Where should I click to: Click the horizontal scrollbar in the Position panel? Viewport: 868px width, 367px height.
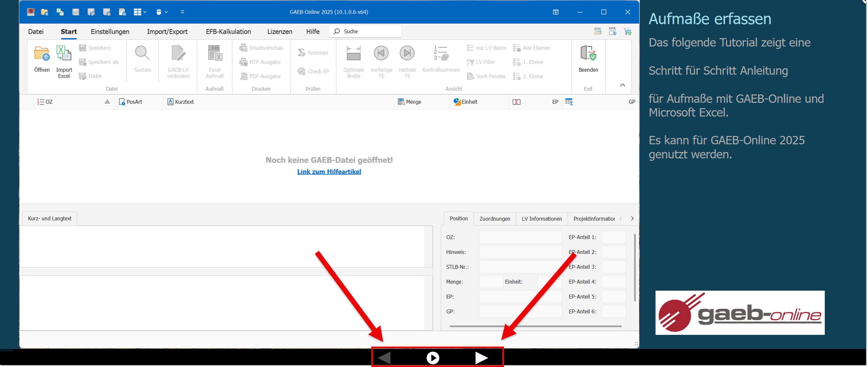pyautogui.click(x=535, y=326)
